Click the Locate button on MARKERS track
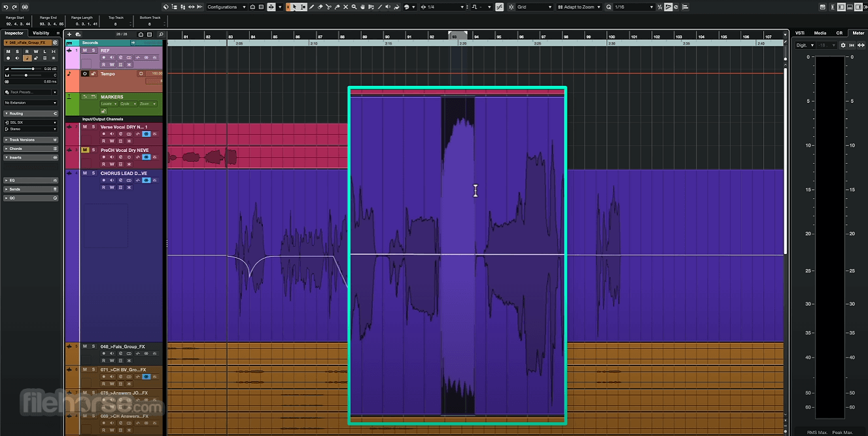Viewport: 868px width, 436px height. pyautogui.click(x=109, y=103)
